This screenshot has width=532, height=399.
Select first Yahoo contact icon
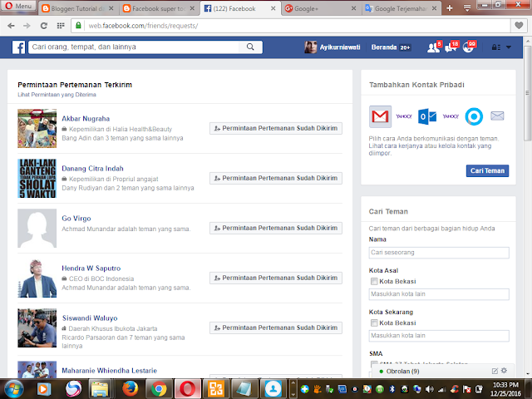pyautogui.click(x=404, y=116)
